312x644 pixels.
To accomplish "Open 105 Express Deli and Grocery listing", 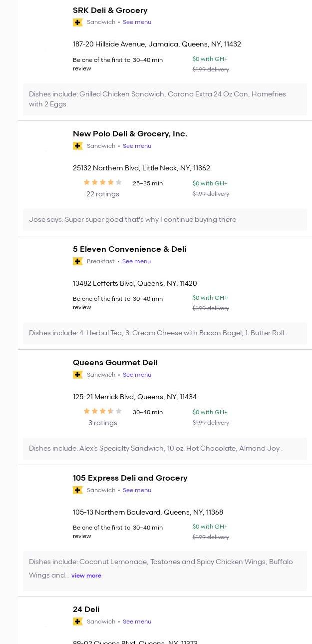I will (x=130, y=478).
